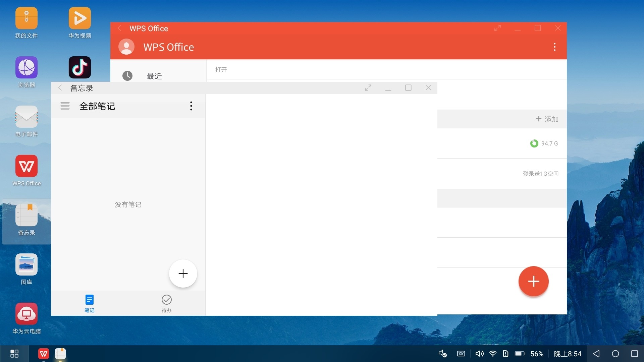The height and width of the screenshot is (362, 644).
Task: Click the 打开 heading in WPS
Action: 221,70
